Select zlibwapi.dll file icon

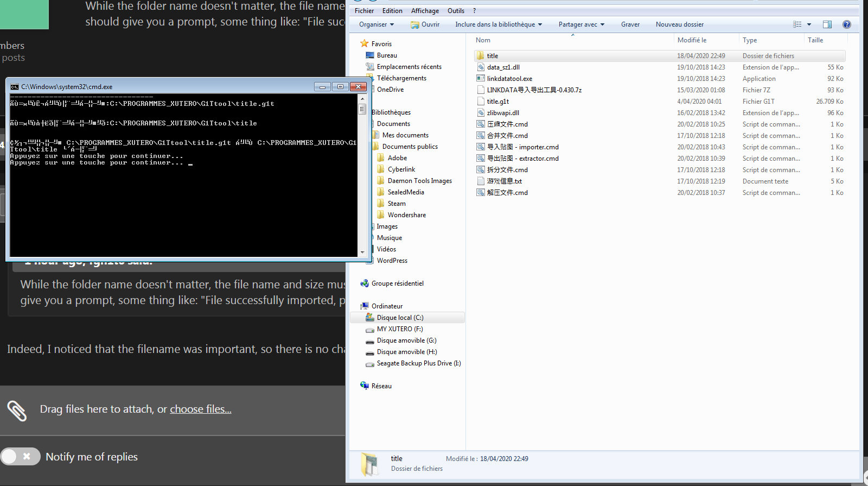[480, 112]
